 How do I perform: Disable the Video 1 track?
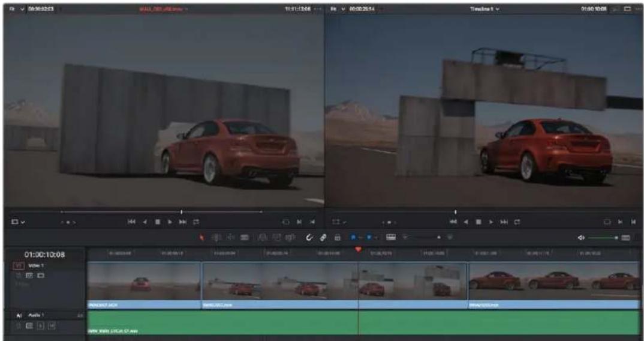click(41, 275)
